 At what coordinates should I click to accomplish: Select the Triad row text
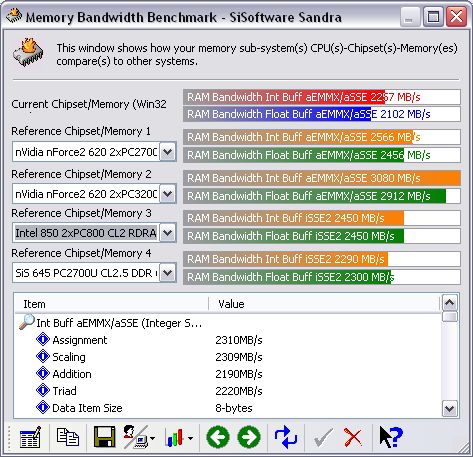(x=64, y=391)
